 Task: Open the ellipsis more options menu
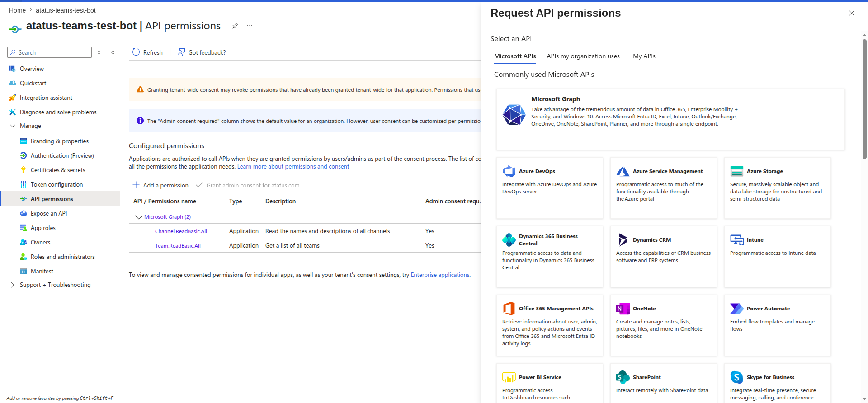click(250, 26)
